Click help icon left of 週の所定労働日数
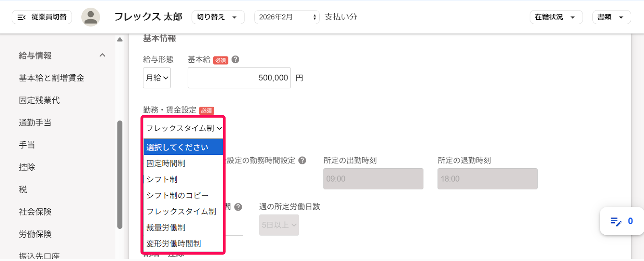This screenshot has width=644, height=261. [x=238, y=207]
